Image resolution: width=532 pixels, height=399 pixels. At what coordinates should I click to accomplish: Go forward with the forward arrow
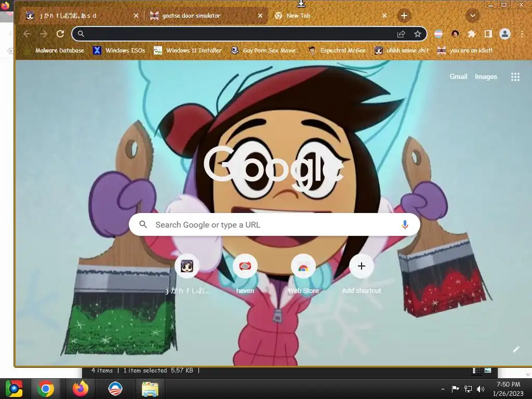[44, 34]
